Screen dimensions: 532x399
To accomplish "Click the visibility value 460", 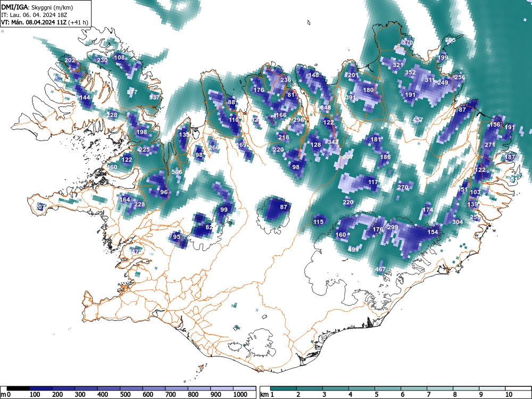I will pos(112,167).
